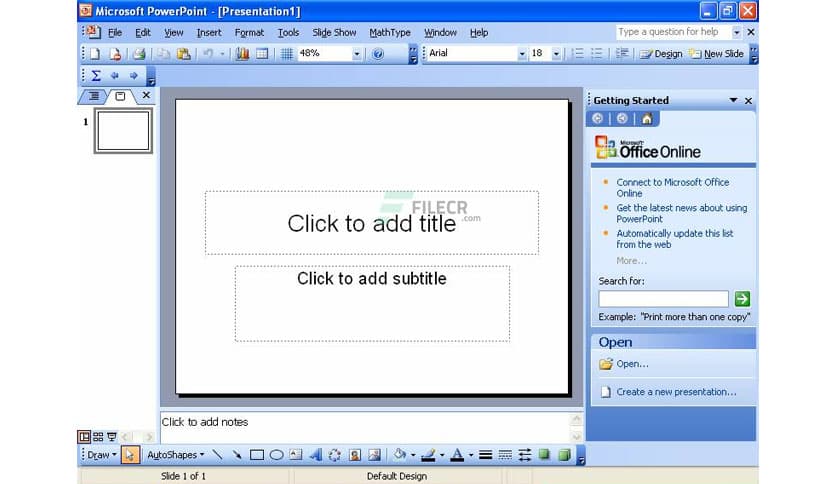Open PowerPoint Help via question mark icon
Screen dimensions: 836x484
[378, 53]
